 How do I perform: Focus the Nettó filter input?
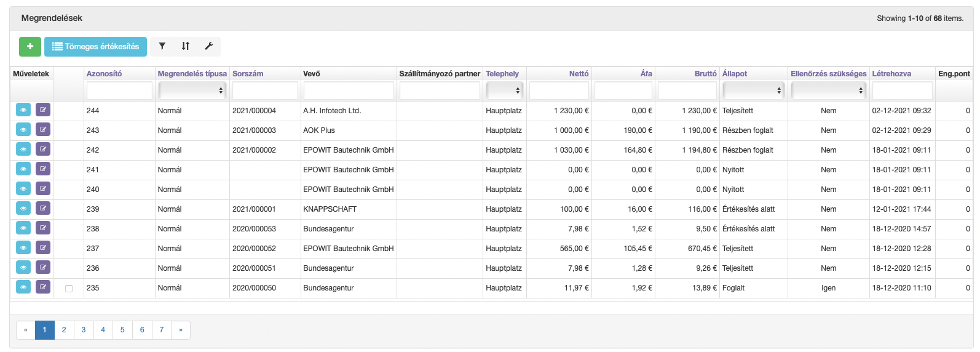(559, 90)
